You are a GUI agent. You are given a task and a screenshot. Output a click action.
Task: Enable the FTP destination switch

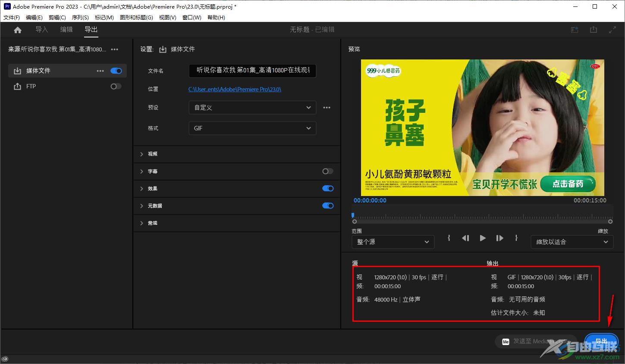[x=116, y=86]
